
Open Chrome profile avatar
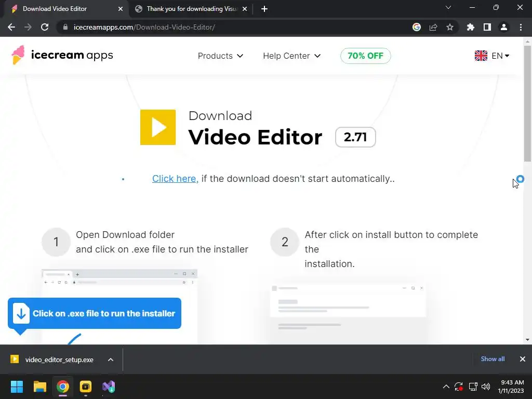coord(504,27)
